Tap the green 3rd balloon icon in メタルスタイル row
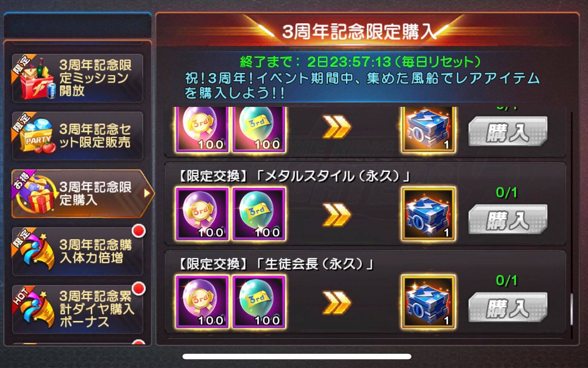588x368 pixels. tap(259, 214)
